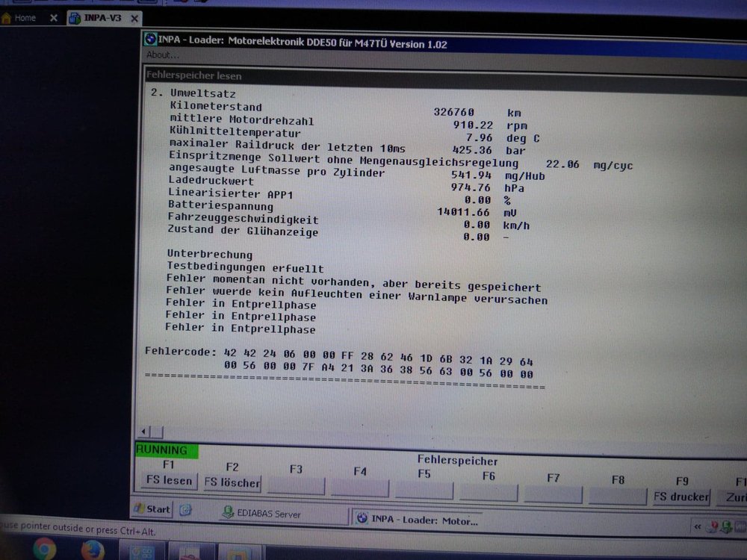Viewport: 747px width, 560px height.
Task: Click the BMW logo in INPA title bar
Action: 149,43
